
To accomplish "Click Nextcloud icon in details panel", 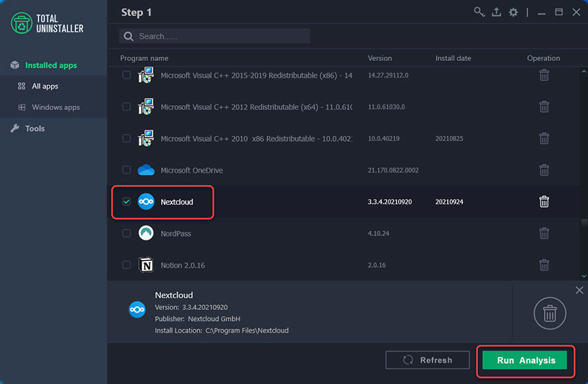I will [x=137, y=310].
